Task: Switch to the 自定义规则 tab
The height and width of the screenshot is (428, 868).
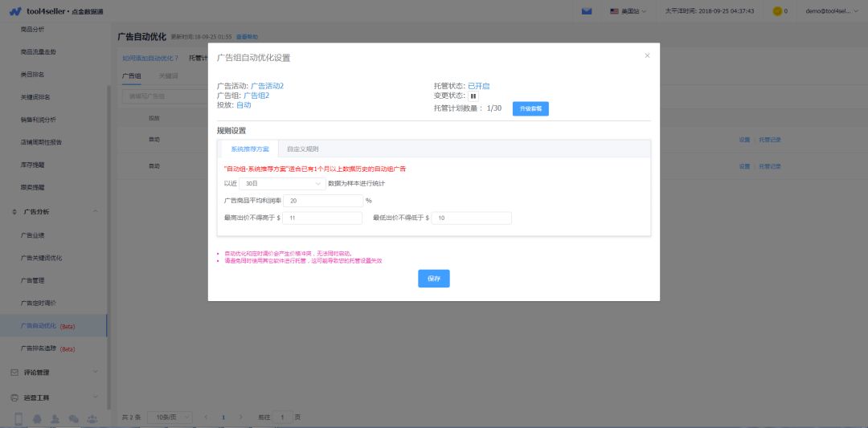Action: point(302,149)
